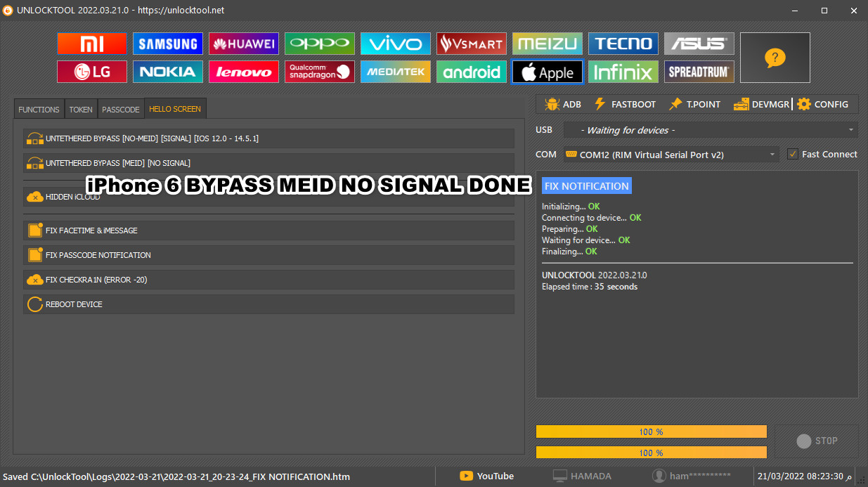Image resolution: width=868 pixels, height=487 pixels.
Task: Open the ADB tool
Action: [563, 104]
